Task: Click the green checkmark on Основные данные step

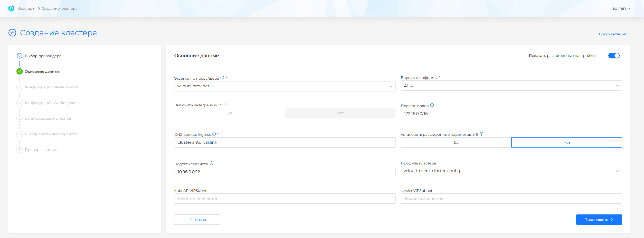Action: coord(20,71)
